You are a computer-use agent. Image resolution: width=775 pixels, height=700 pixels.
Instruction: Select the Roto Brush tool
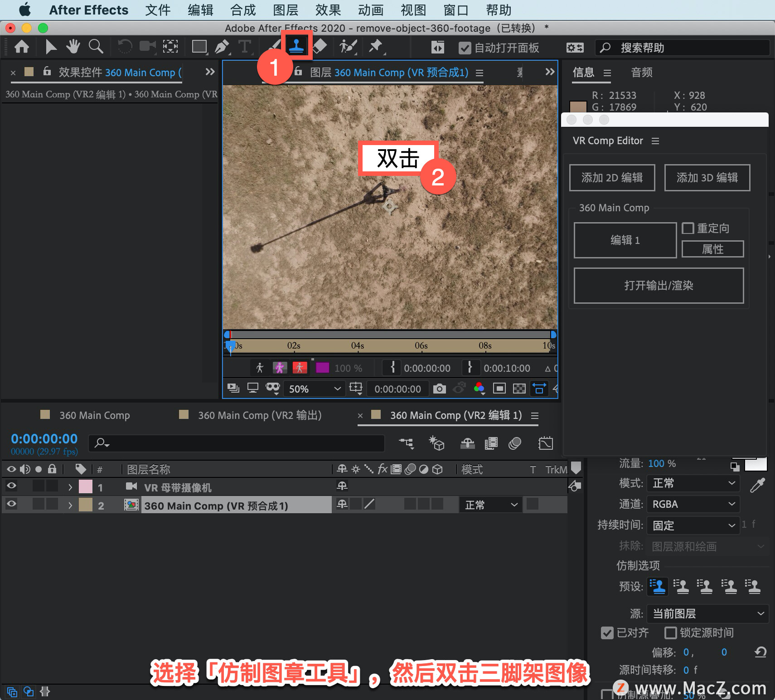[x=348, y=46]
